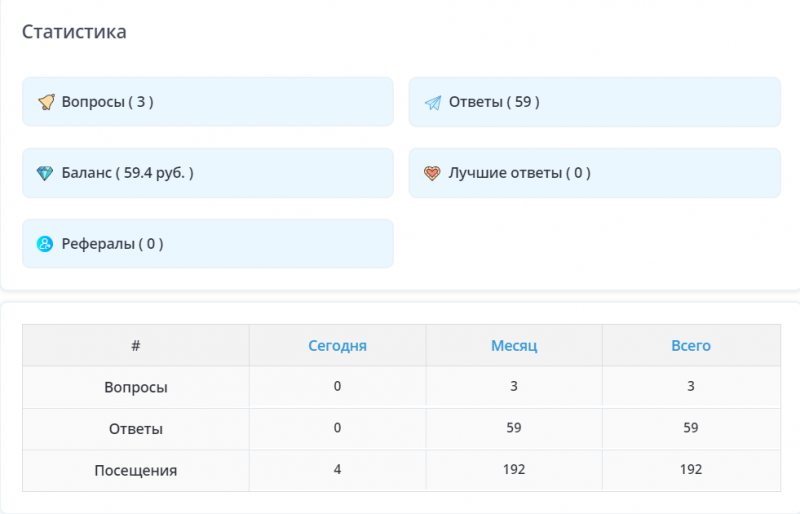Viewport: 800px width, 514px height.
Task: Open the Баланс ( 59.4 руб. ) card
Action: point(208,173)
